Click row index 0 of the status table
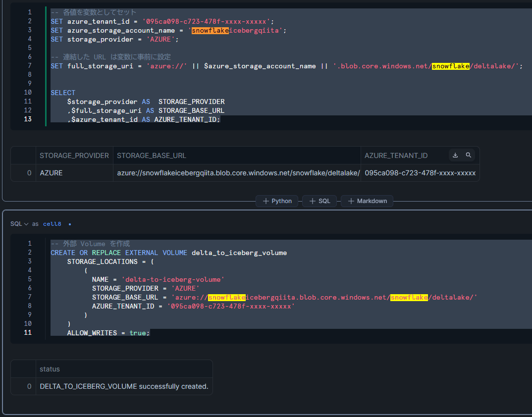The height and width of the screenshot is (417, 532). [29, 386]
